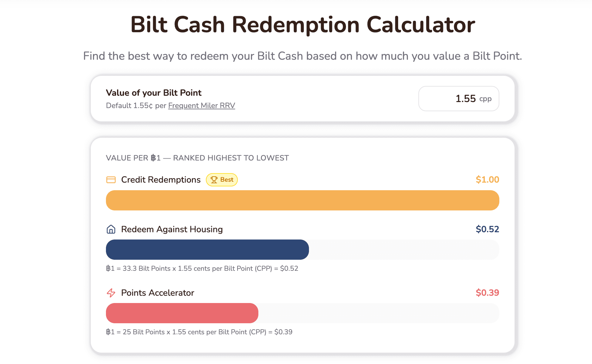Click the $1.00 value amount
The image size is (592, 364).
pyautogui.click(x=487, y=180)
